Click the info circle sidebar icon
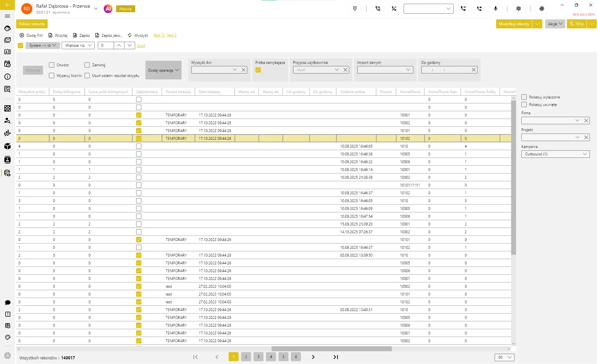 coord(7,77)
